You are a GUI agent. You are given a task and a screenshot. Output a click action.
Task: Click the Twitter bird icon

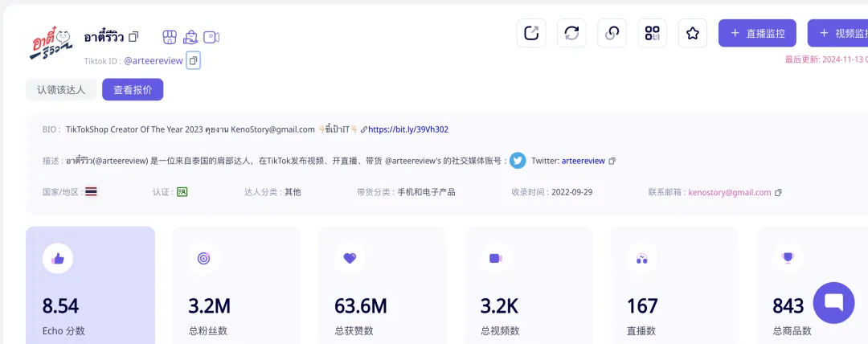pyautogui.click(x=518, y=161)
